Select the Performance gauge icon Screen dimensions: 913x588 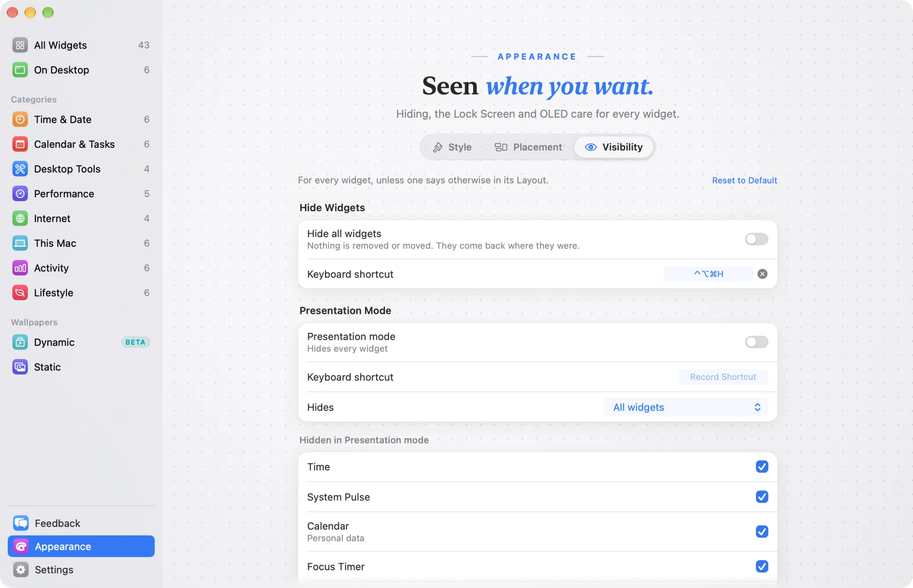tap(20, 194)
